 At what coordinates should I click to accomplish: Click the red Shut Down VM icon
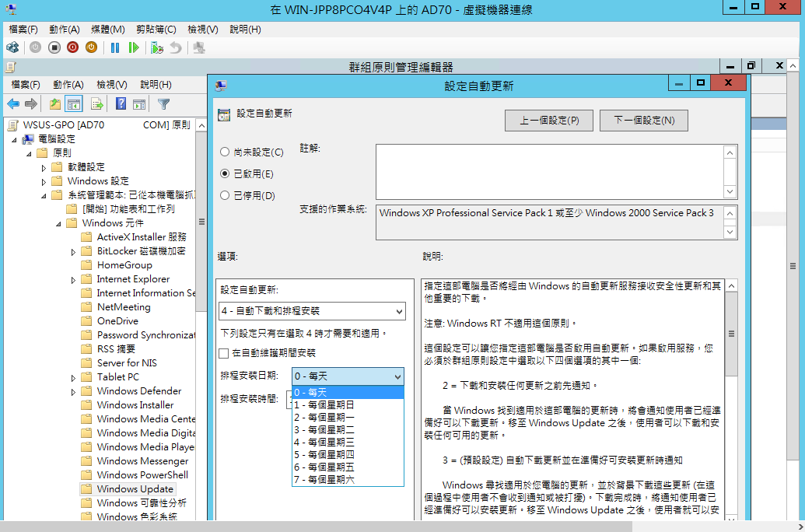tap(72, 47)
